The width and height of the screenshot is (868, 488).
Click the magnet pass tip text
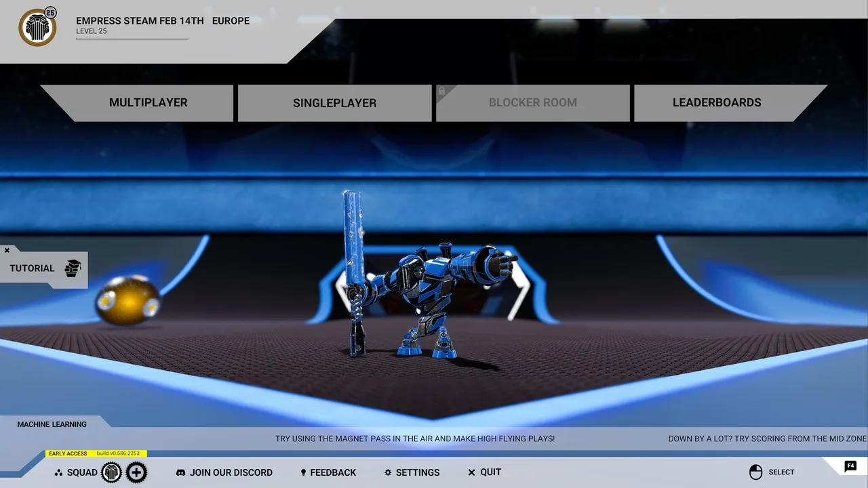(x=415, y=439)
